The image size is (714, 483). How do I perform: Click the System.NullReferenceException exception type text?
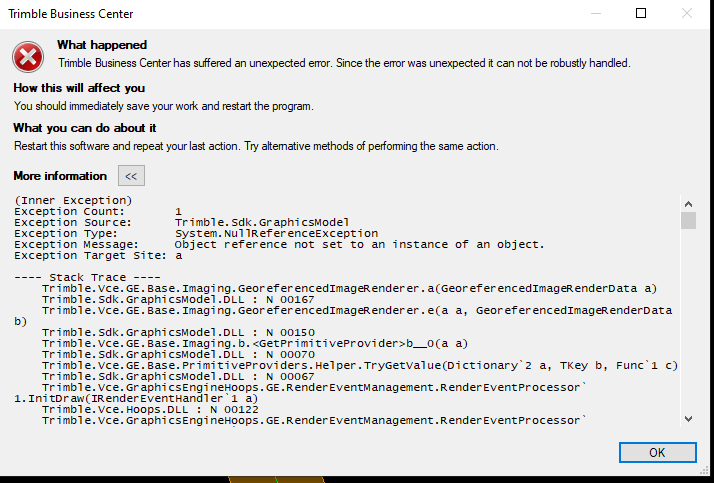276,233
